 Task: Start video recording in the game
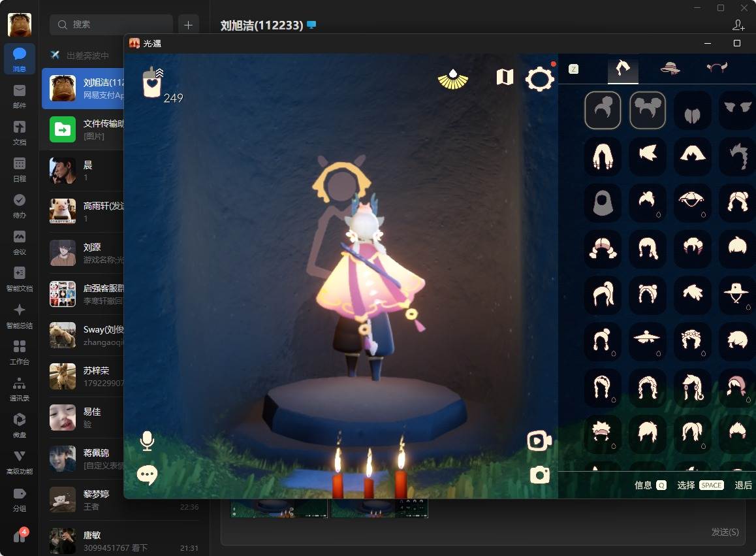539,440
